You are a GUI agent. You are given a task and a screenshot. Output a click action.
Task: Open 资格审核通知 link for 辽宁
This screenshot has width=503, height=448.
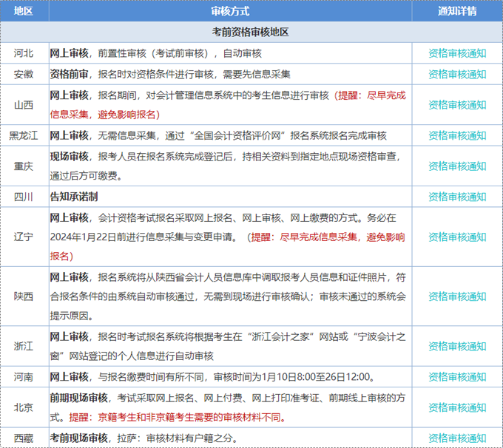click(x=457, y=237)
